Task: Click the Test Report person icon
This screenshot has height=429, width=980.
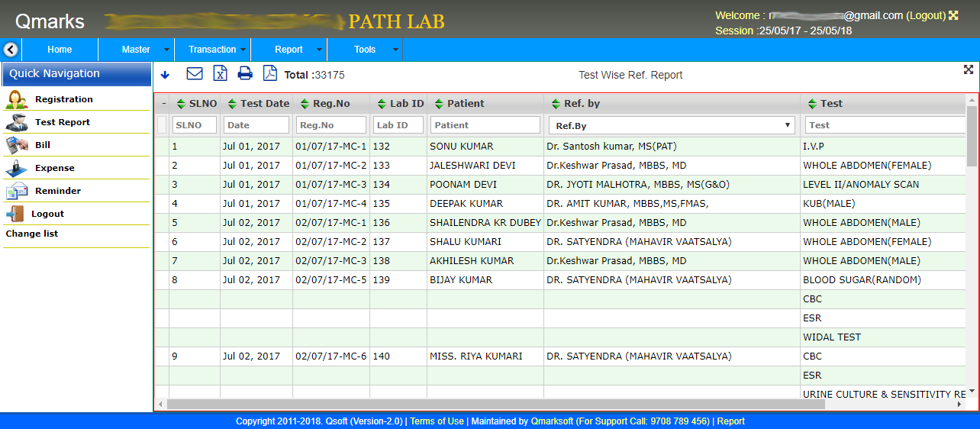Action: (17, 122)
